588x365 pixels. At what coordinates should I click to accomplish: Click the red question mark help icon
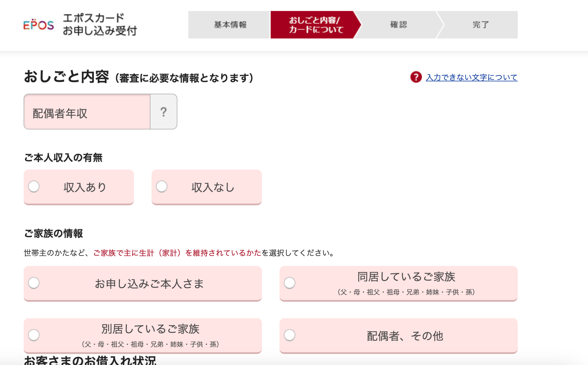416,77
